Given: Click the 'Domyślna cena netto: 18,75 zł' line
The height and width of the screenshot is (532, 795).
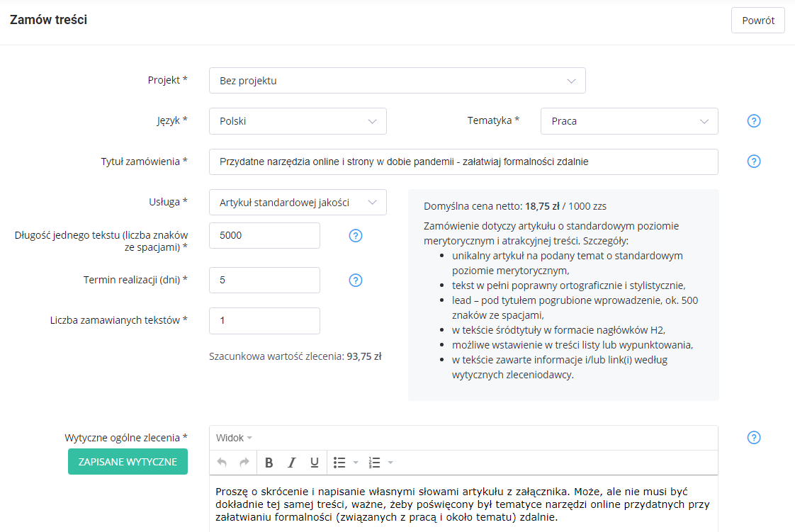Looking at the screenshot, I should pos(515,206).
